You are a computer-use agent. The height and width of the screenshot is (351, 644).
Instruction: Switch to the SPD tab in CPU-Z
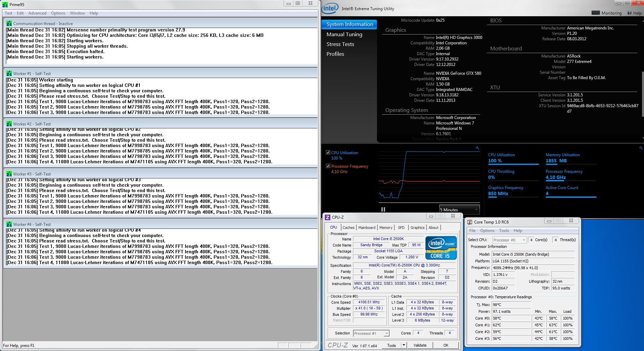401,228
